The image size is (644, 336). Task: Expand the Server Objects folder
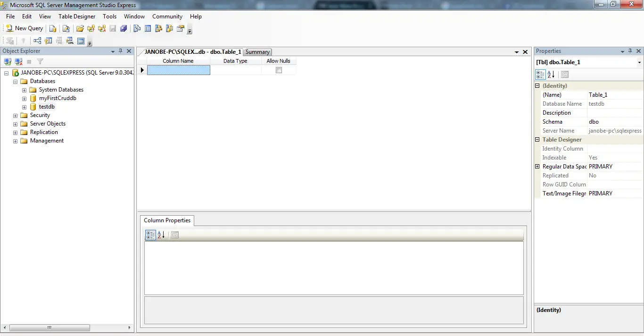(x=15, y=124)
